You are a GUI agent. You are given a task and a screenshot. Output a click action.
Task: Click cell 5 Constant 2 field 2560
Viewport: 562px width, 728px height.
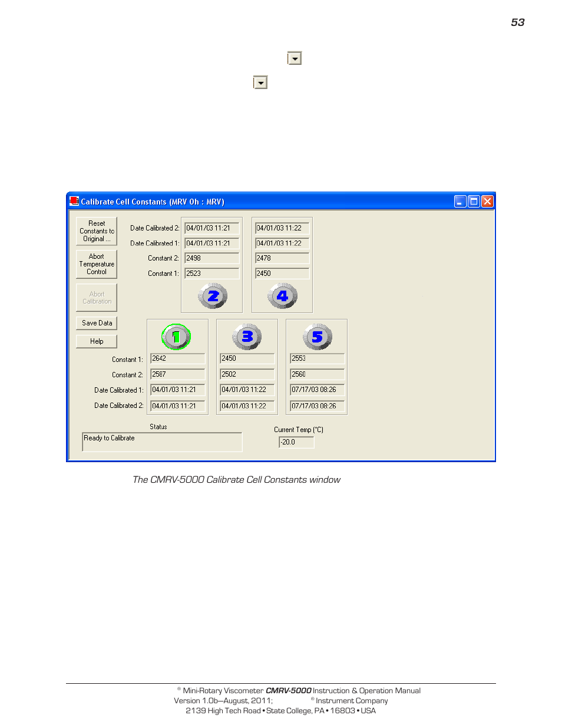point(318,374)
